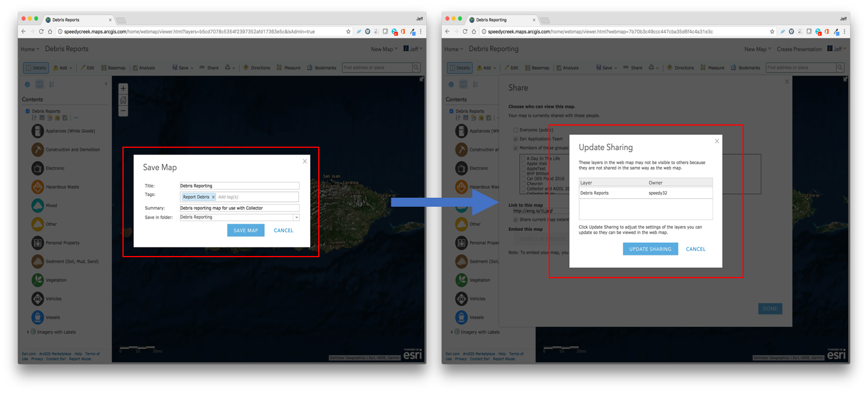Show Legend icon in Save Map window panel
The image size is (868, 393).
(52, 85)
